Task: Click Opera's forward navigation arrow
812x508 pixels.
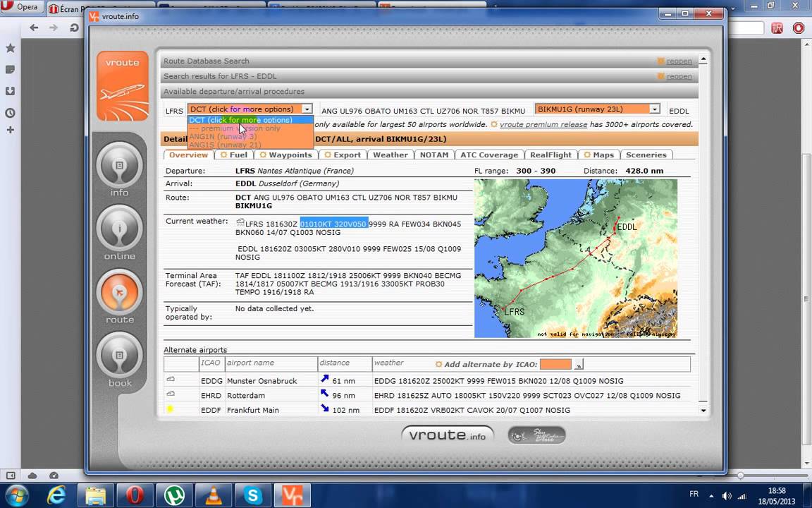Action: [x=54, y=28]
